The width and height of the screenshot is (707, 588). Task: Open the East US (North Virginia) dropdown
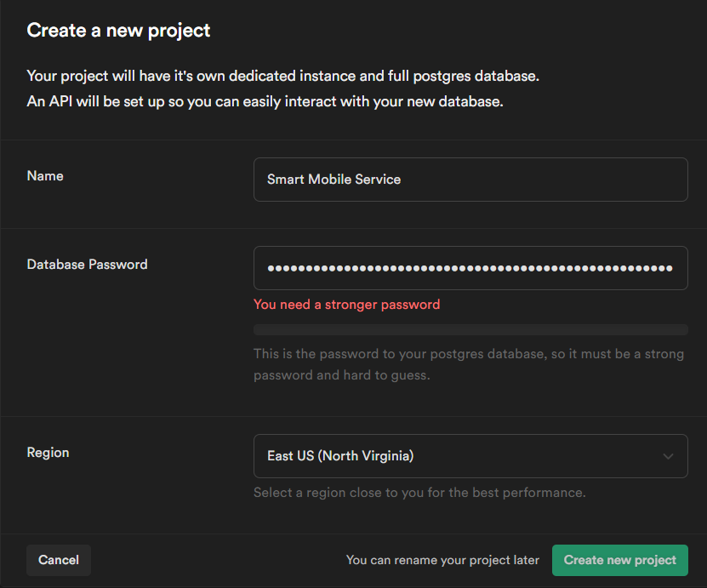470,456
